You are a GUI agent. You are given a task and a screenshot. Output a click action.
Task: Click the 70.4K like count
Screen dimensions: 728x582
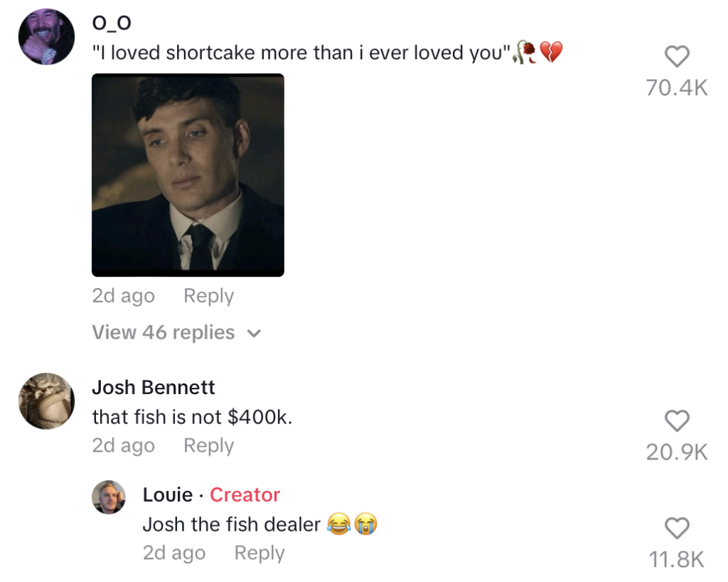676,88
